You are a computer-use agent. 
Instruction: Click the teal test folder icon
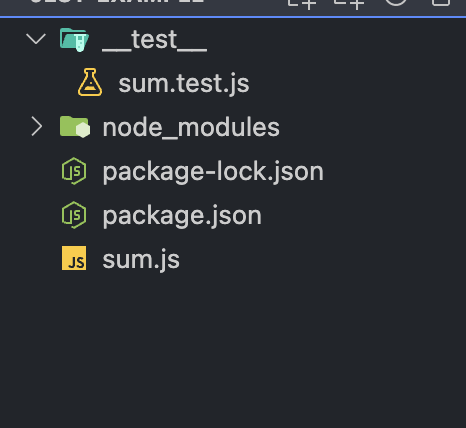pyautogui.click(x=74, y=40)
